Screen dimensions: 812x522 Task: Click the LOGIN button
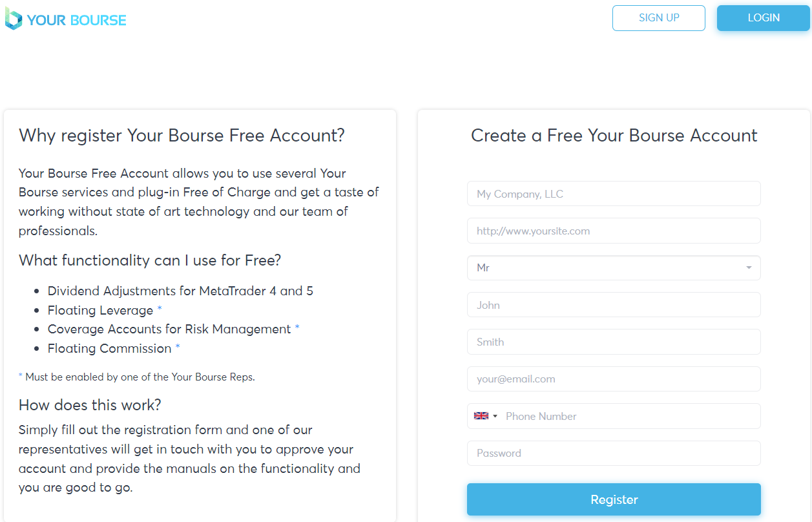click(x=764, y=18)
